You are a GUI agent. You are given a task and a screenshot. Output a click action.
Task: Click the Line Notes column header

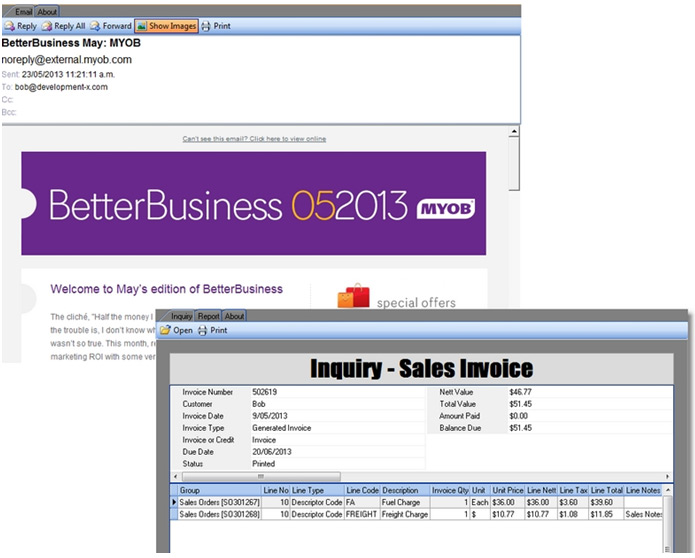pyautogui.click(x=643, y=490)
